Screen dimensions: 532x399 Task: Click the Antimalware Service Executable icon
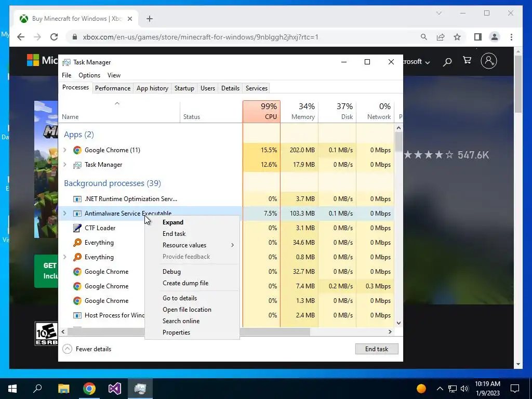coord(77,214)
